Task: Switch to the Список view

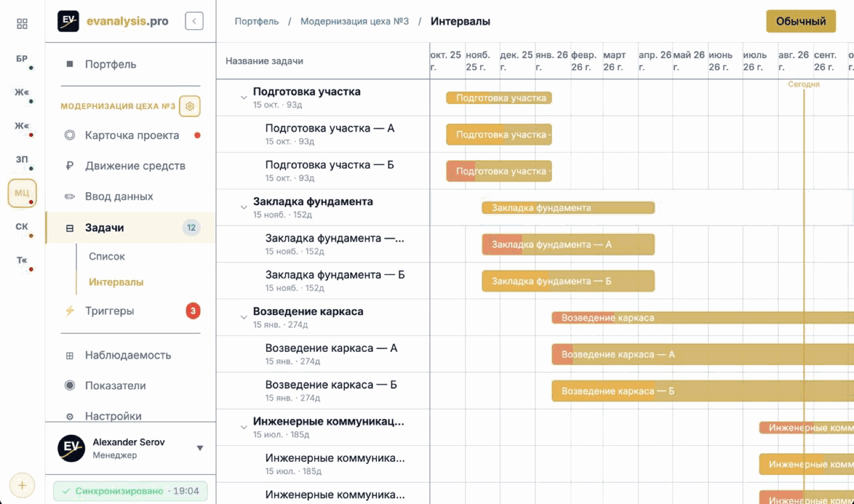Action: [107, 257]
